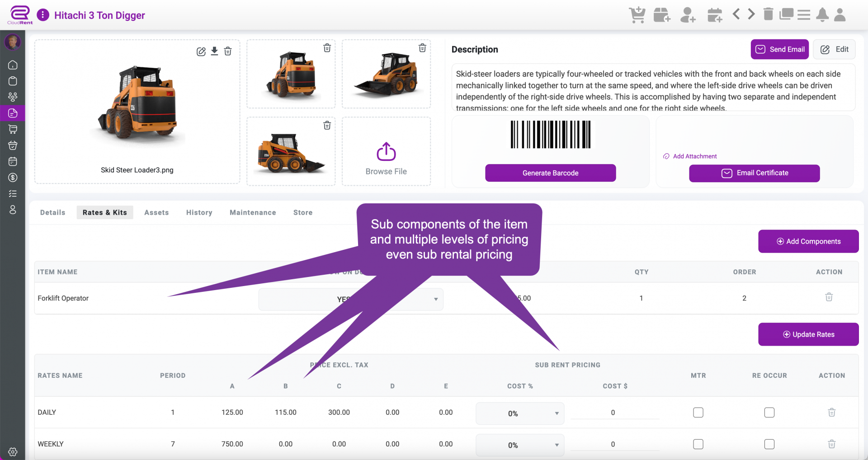Open the Home icon in sidebar
The image size is (868, 460).
13,65
